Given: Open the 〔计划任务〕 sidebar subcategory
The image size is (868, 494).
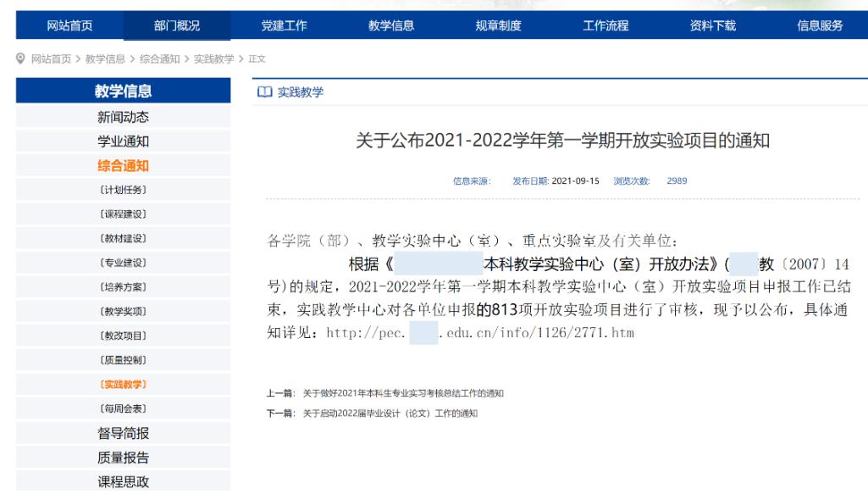Looking at the screenshot, I should 123,191.
